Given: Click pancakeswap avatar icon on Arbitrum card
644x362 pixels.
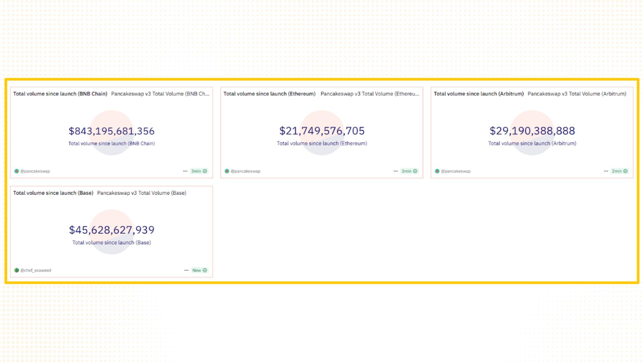Looking at the screenshot, I should point(437,171).
